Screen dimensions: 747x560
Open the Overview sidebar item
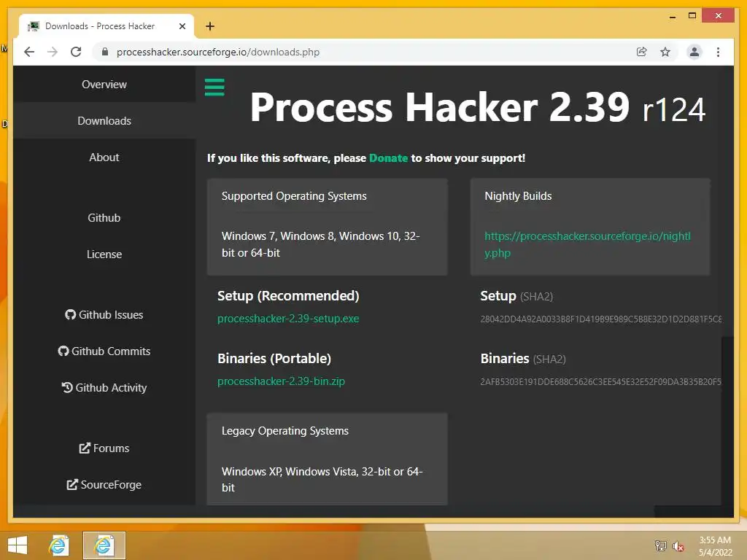[104, 85]
